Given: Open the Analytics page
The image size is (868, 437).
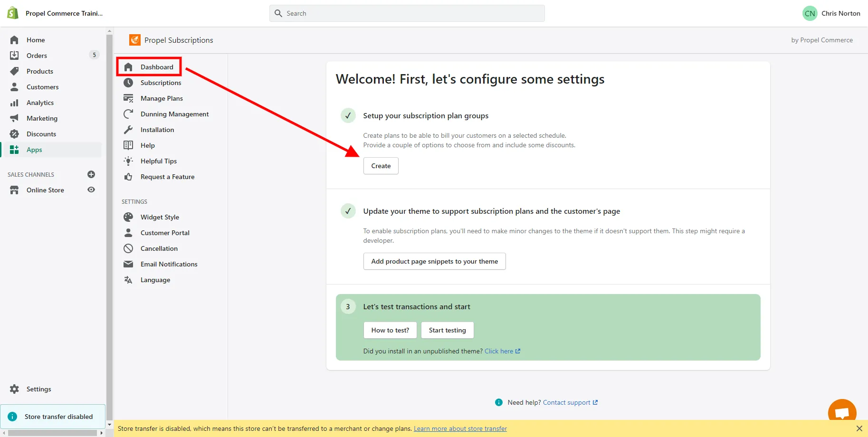Looking at the screenshot, I should coord(40,103).
